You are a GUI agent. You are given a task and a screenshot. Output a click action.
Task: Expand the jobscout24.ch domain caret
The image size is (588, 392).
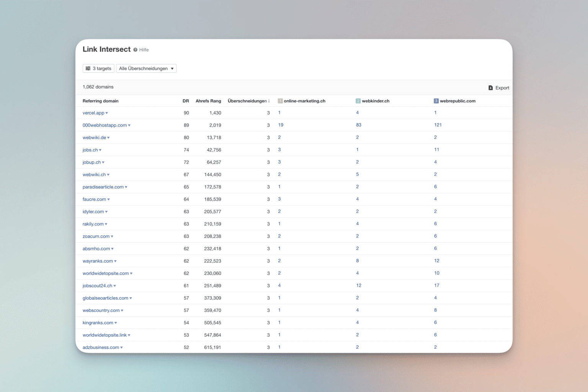(x=115, y=286)
